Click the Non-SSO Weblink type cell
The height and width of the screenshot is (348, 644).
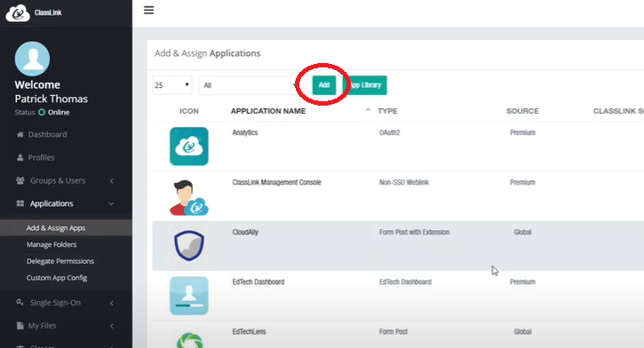(404, 182)
